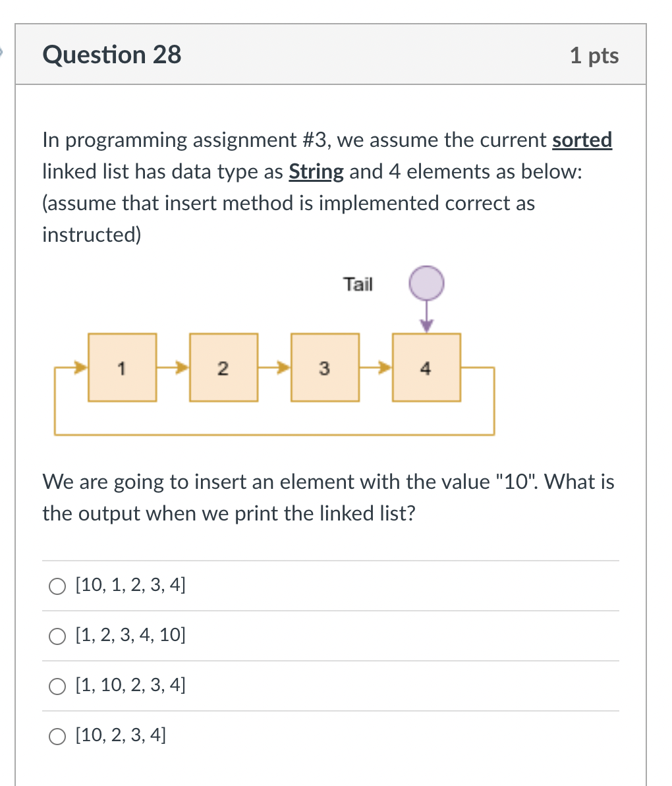Select the radio button for [10, 1, 2, 3, 4]
The height and width of the screenshot is (786, 672).
(x=57, y=586)
